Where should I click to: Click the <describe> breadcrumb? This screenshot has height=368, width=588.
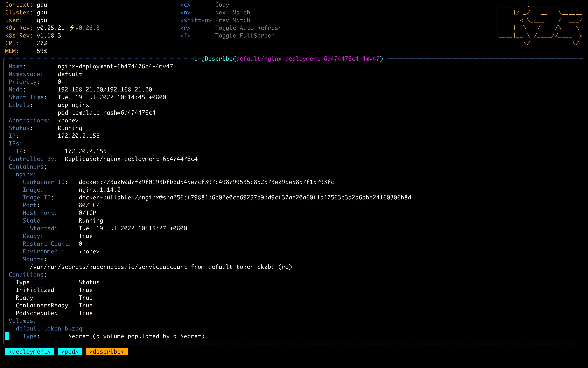pos(107,352)
